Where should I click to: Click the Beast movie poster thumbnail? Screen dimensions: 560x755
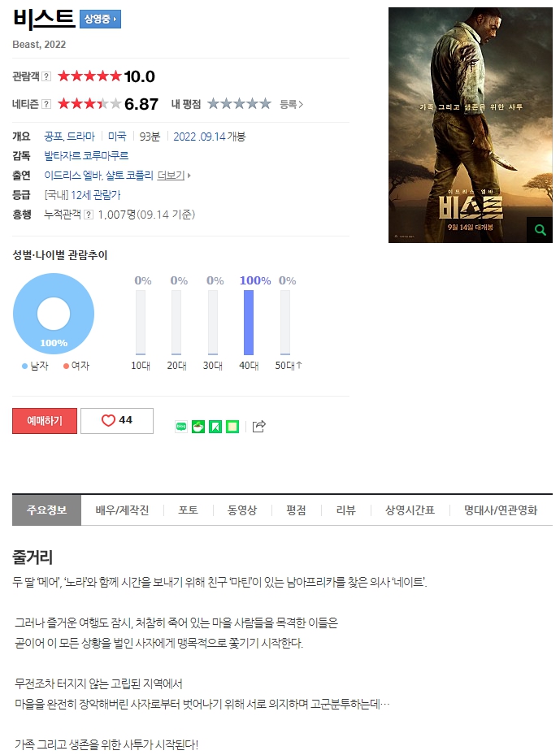coord(470,124)
